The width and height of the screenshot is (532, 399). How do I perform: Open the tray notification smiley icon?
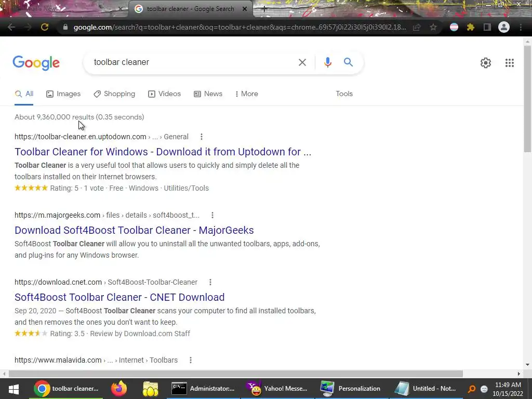point(484,389)
